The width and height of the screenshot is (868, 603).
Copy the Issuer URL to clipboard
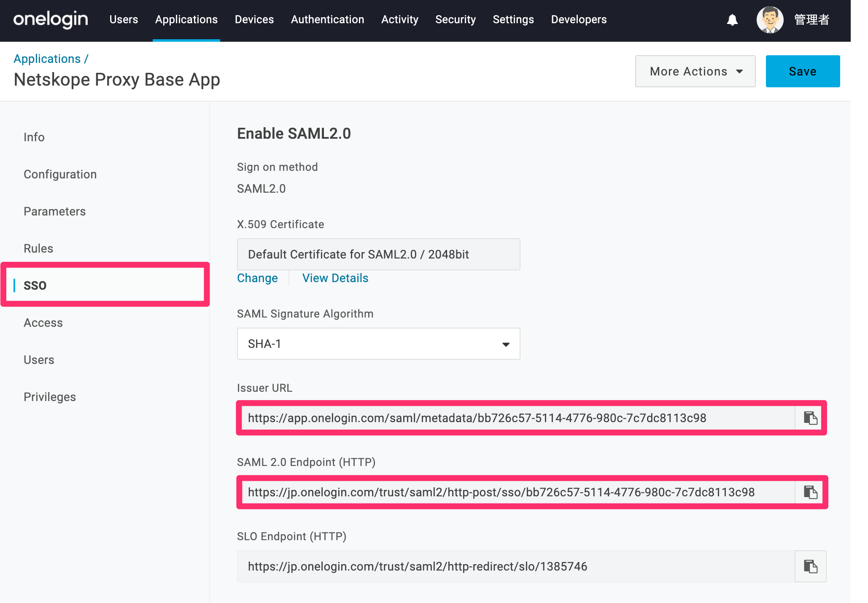(810, 418)
